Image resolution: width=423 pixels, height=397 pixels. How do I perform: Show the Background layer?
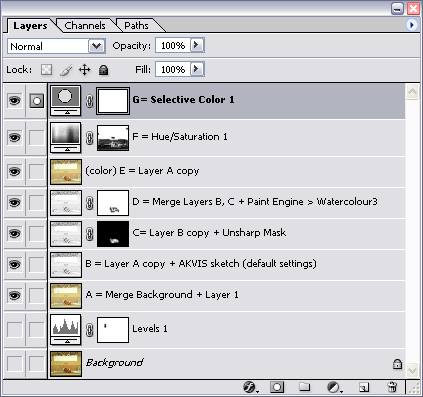coord(14,363)
